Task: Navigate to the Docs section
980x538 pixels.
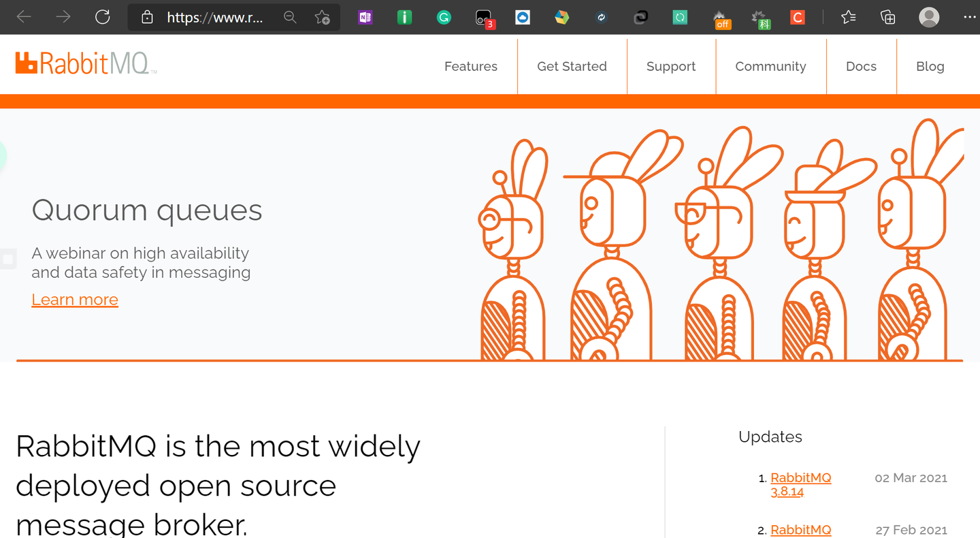Action: pos(861,66)
